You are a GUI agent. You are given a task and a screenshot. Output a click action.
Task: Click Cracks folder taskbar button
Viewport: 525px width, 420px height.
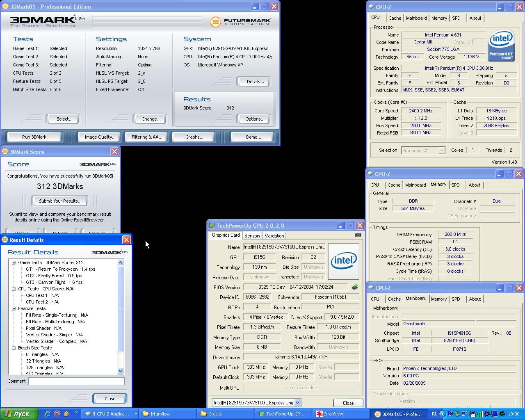click(x=225, y=414)
